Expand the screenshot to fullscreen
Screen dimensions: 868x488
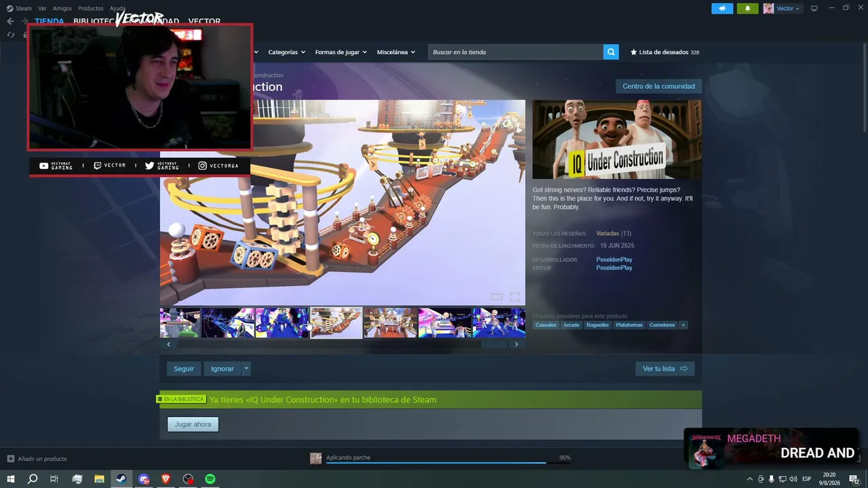tap(515, 297)
